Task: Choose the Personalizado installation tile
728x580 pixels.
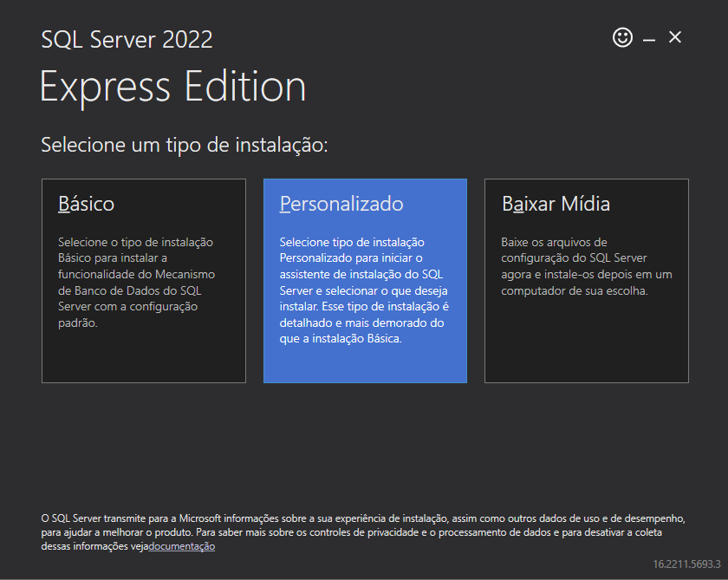Action: pos(365,281)
